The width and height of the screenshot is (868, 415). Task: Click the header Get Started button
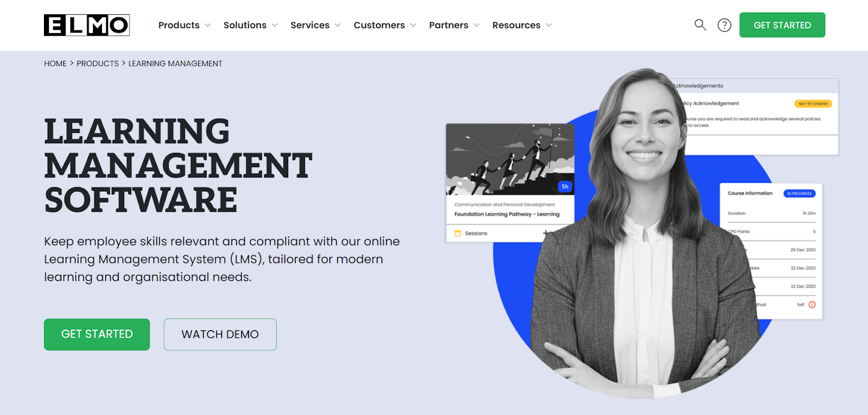tap(782, 25)
